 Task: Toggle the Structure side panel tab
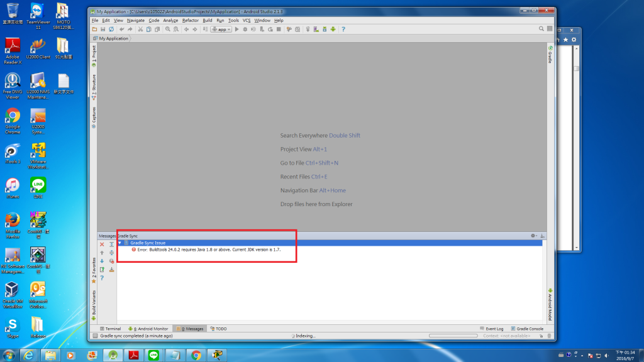94,87
